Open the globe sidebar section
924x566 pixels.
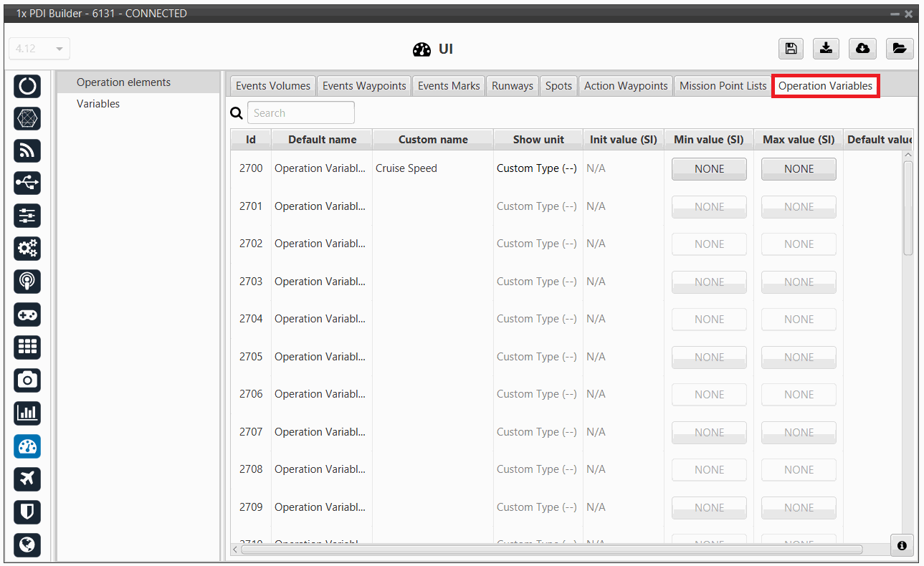tap(27, 545)
